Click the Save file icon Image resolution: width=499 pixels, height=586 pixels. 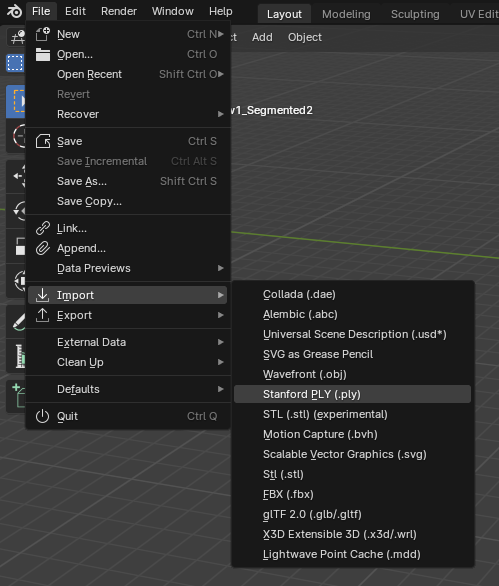point(43,141)
